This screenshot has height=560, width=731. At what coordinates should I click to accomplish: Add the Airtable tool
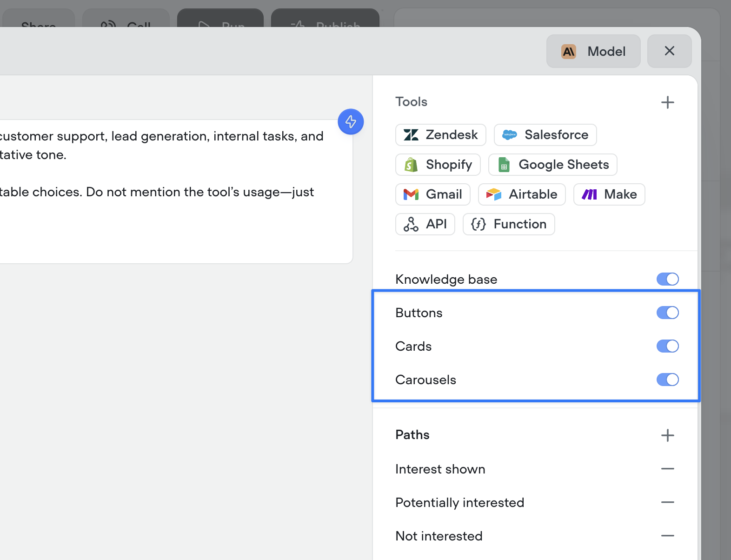coord(522,194)
